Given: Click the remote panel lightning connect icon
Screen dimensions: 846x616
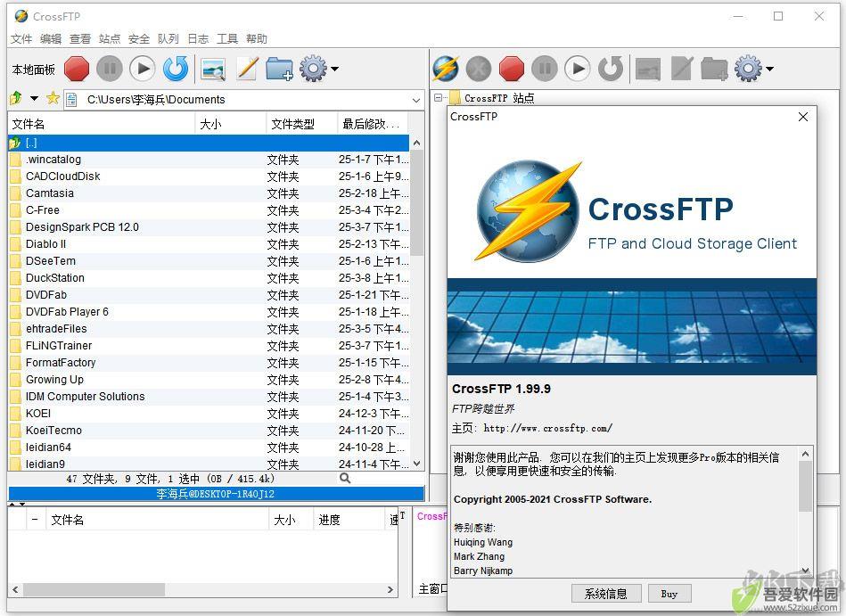Looking at the screenshot, I should tap(446, 69).
